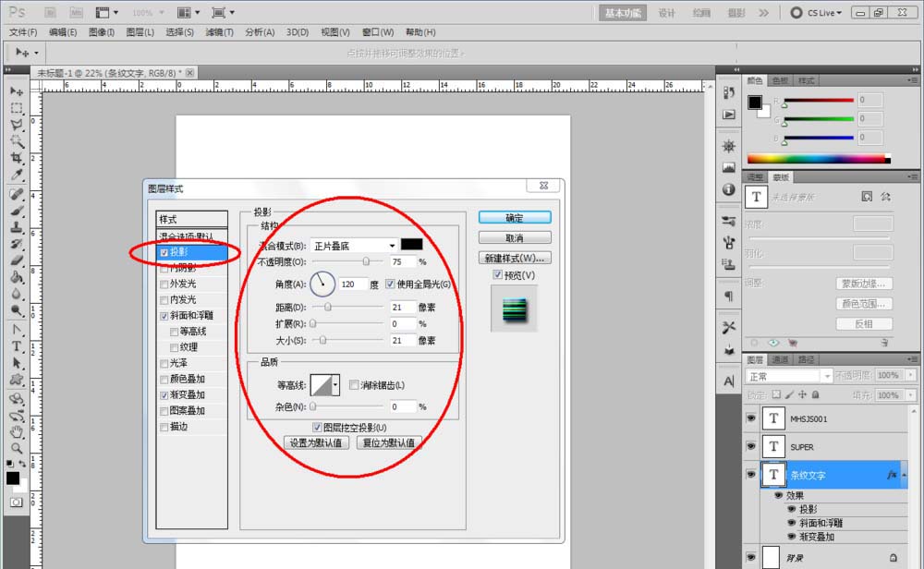Hide the MHSJS001 layer

(x=750, y=418)
